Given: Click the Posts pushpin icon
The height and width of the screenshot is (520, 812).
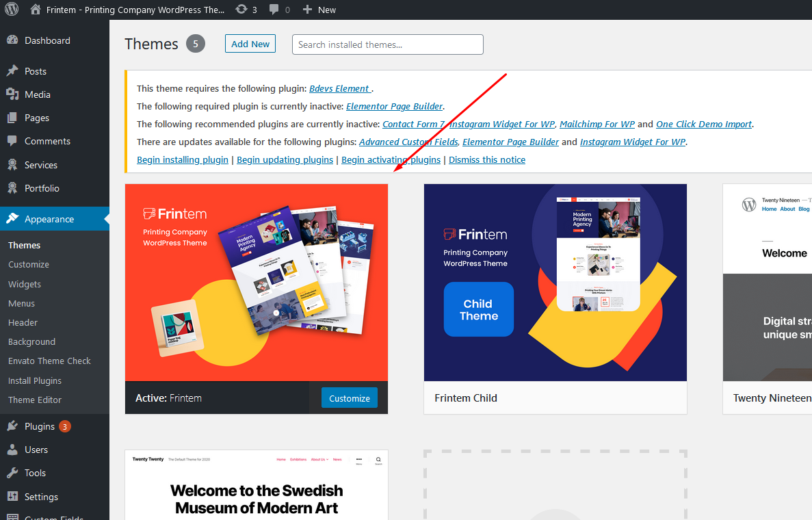Looking at the screenshot, I should pos(12,71).
